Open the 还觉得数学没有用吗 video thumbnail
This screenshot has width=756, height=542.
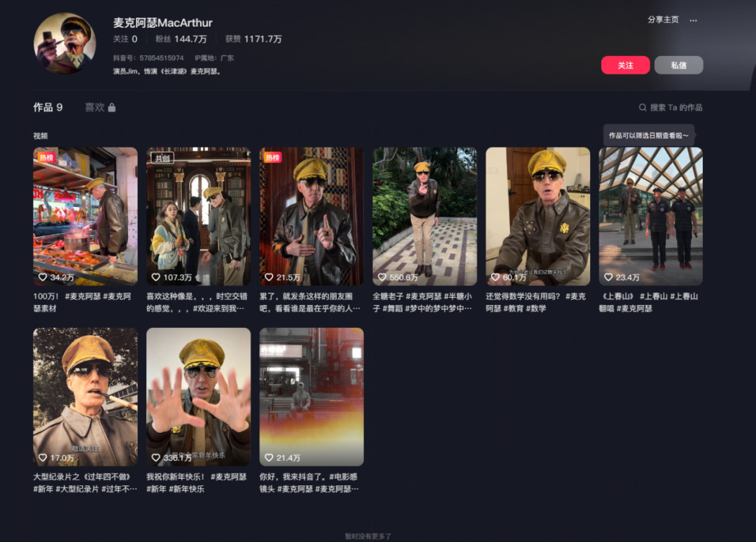538,215
